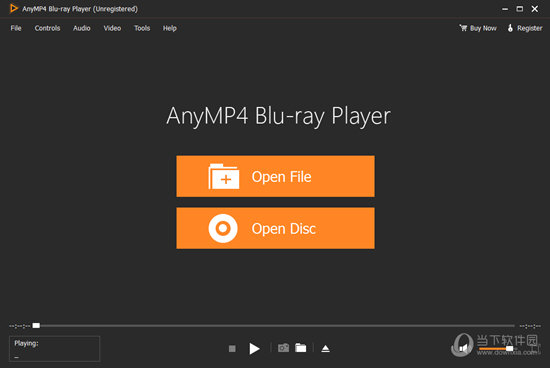Viewport: 550px width, 368px height.
Task: Click the Register link
Action: [x=525, y=28]
